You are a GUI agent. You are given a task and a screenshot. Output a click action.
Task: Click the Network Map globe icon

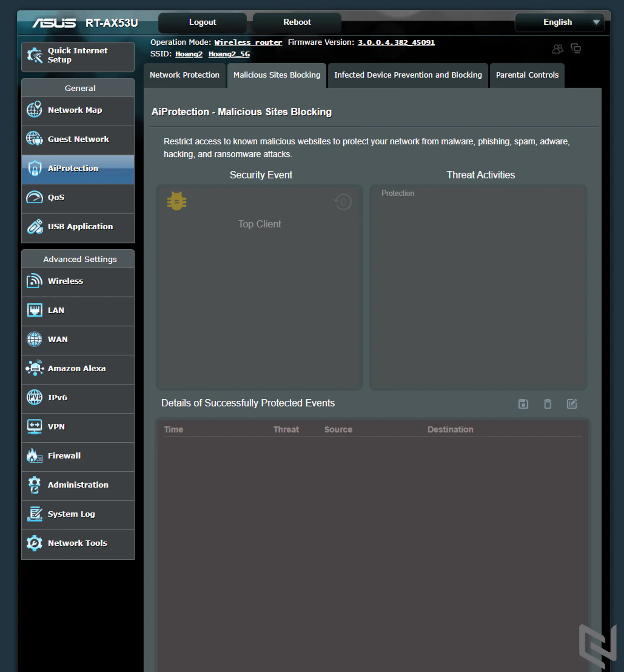tap(34, 110)
